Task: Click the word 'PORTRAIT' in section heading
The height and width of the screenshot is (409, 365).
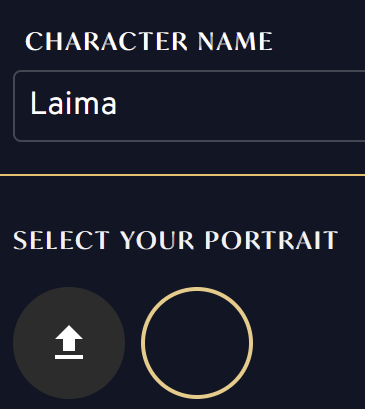Action: pos(271,240)
